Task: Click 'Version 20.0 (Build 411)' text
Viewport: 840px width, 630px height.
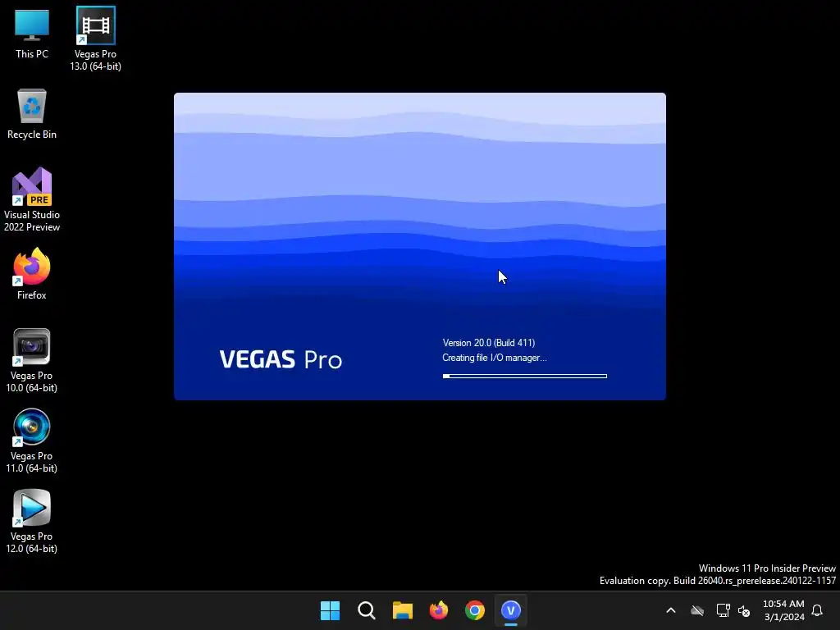Action: tap(489, 343)
